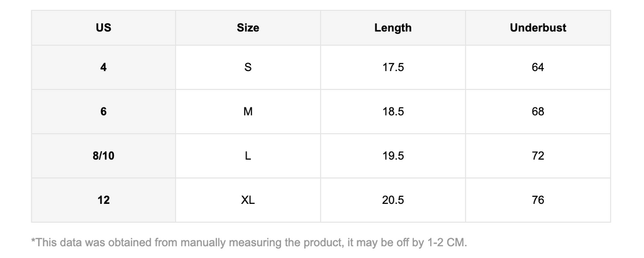The height and width of the screenshot is (258, 644).
Task: Click the M size cell
Action: pyautogui.click(x=248, y=112)
